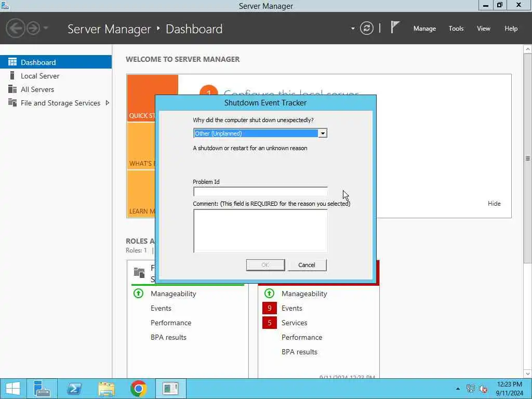This screenshot has height=399, width=532.
Task: Click Performance in the right server tile
Action: coord(302,337)
